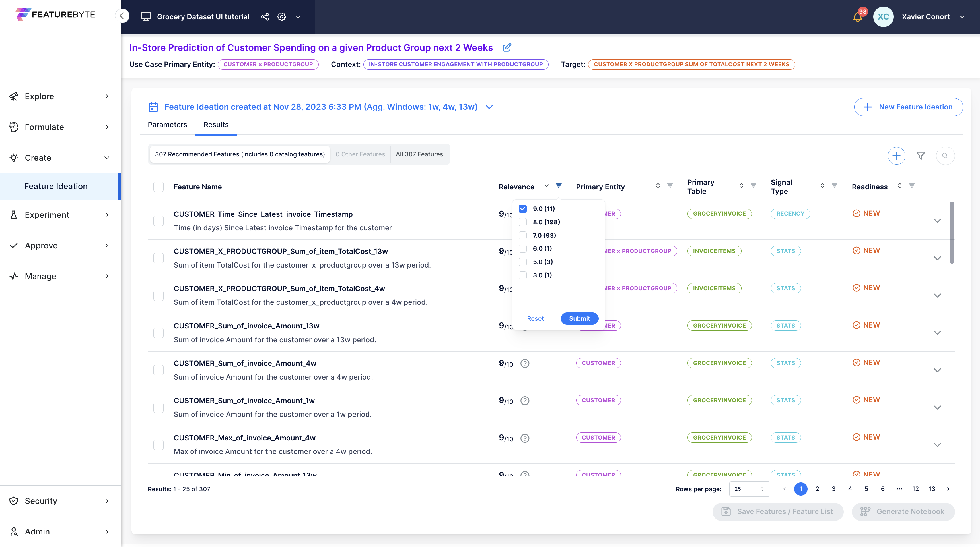Check the 7.0 (93) relevance filter
The image size is (980, 547).
[x=523, y=235]
